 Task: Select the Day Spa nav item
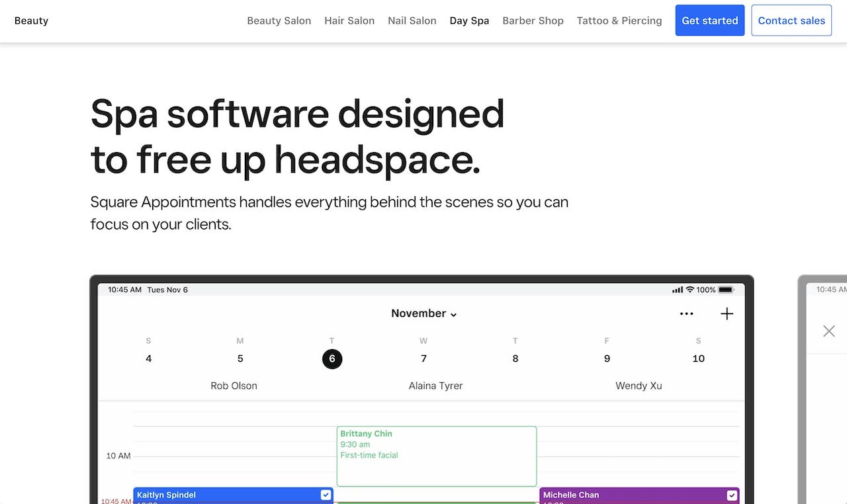[469, 21]
